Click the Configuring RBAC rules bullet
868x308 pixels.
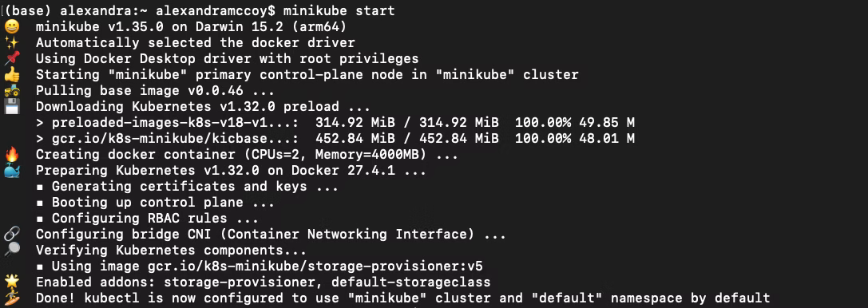point(140,219)
